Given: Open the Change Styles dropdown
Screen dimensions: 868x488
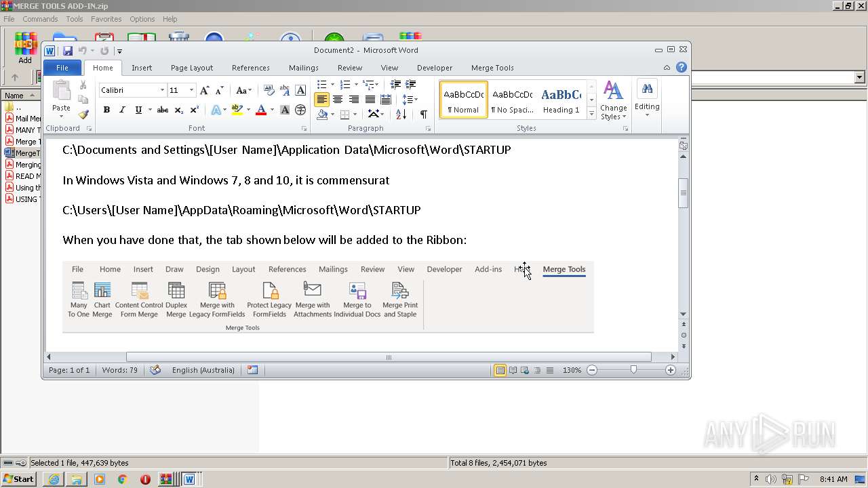Looking at the screenshot, I should (x=613, y=100).
